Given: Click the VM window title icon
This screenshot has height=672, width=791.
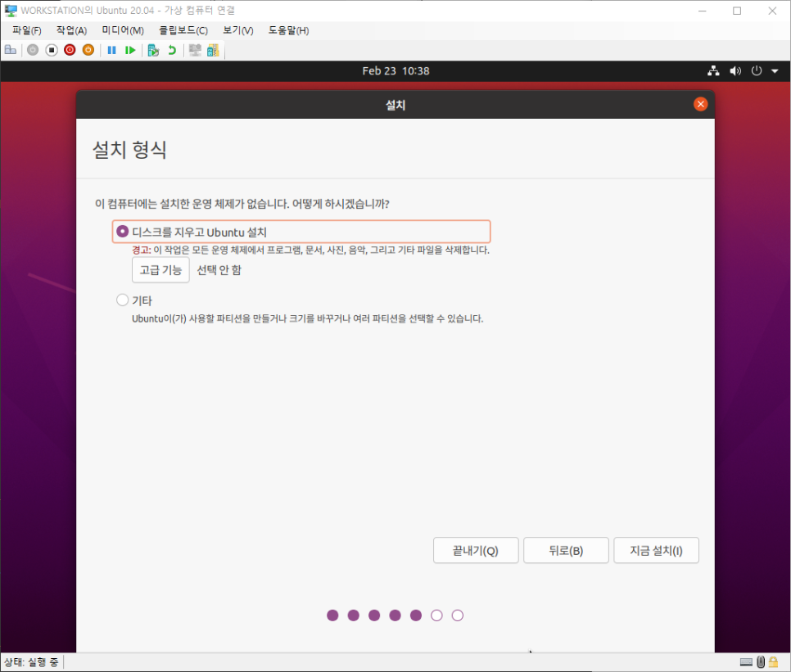Looking at the screenshot, I should click(x=11, y=11).
